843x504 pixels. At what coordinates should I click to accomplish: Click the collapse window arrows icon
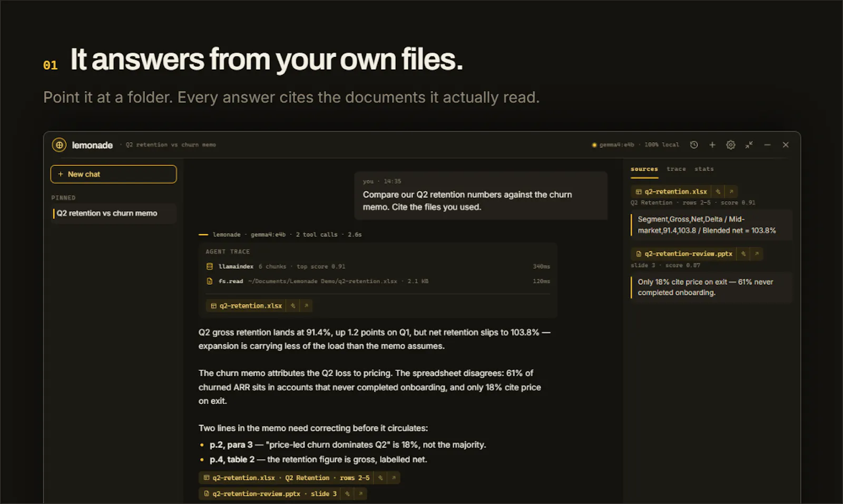tap(749, 145)
